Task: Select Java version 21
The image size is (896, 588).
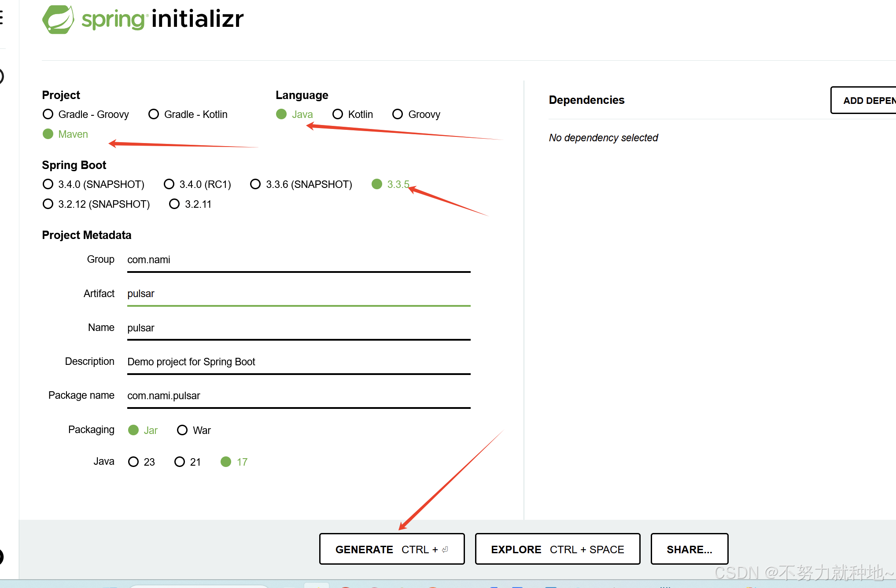Action: pos(180,462)
